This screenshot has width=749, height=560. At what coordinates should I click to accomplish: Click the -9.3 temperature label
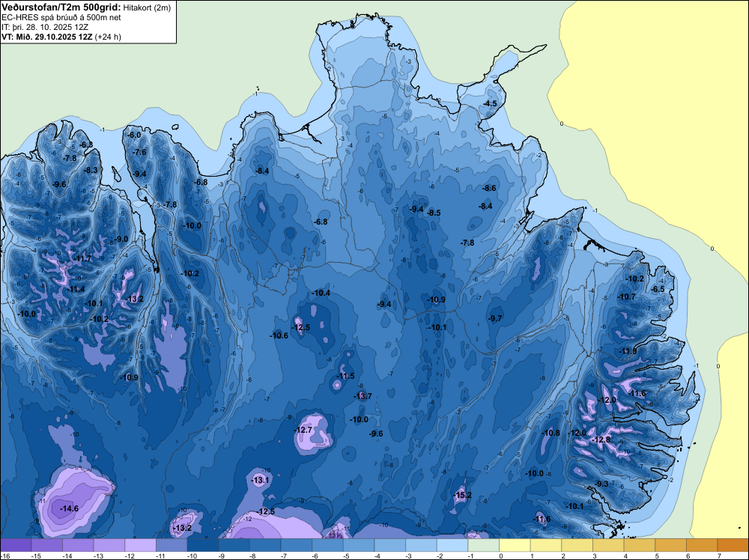[x=602, y=484]
